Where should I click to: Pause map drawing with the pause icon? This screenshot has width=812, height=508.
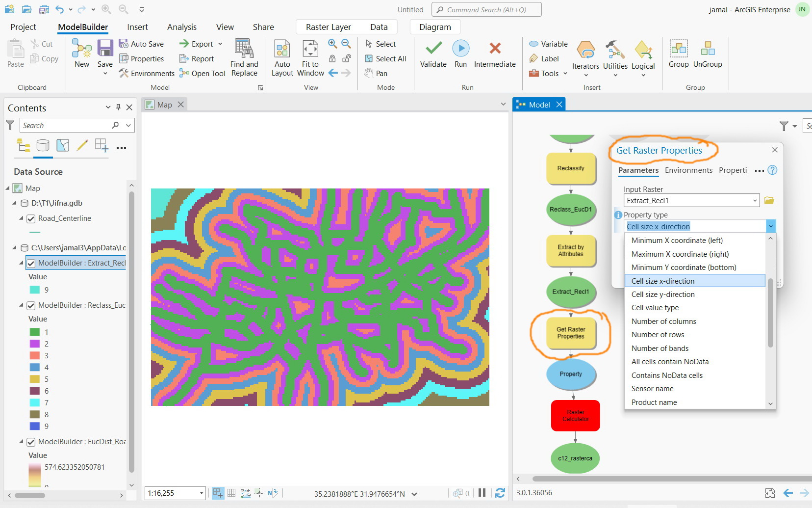click(482, 493)
